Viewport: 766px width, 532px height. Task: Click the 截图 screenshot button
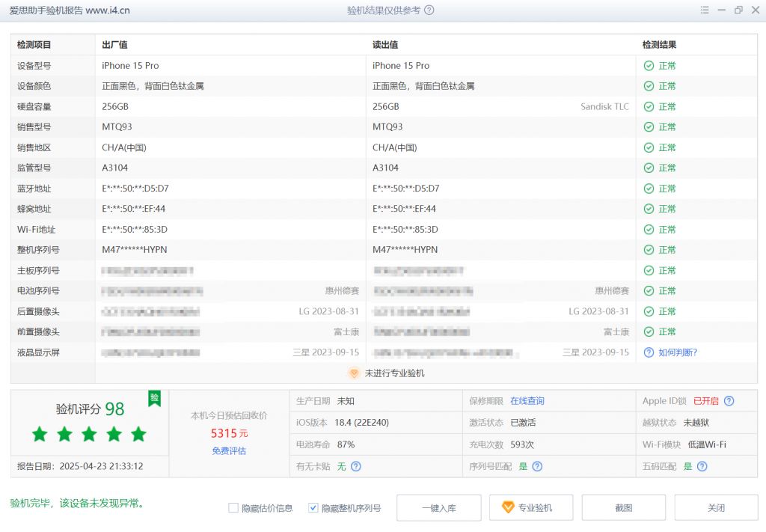(623, 507)
